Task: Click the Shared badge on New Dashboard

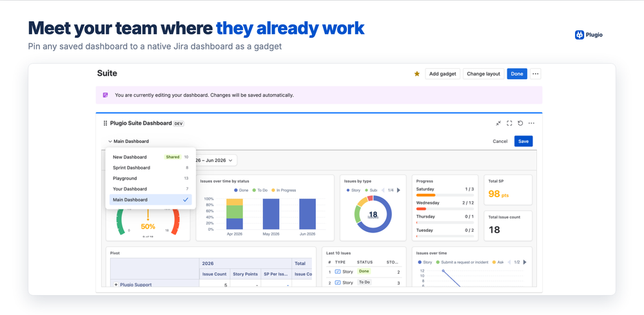Action: tap(173, 157)
